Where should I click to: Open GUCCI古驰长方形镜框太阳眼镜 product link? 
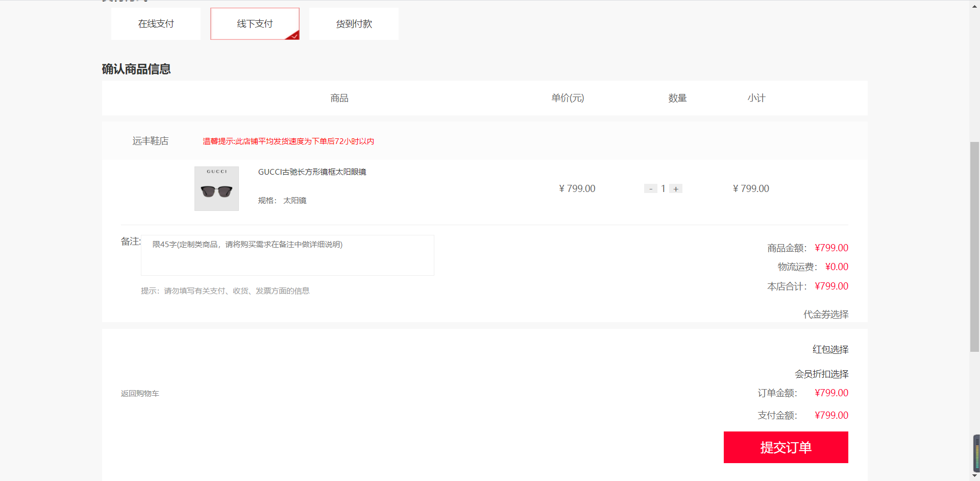tap(312, 172)
